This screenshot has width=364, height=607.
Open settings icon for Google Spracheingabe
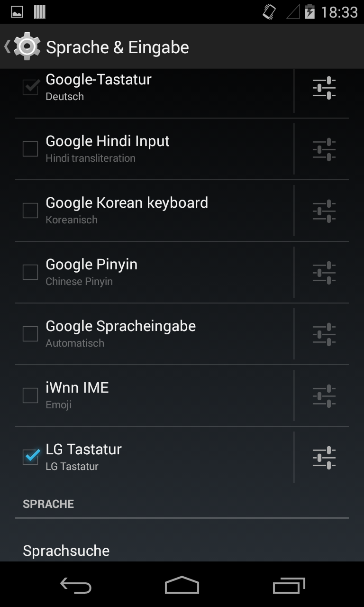[324, 334]
